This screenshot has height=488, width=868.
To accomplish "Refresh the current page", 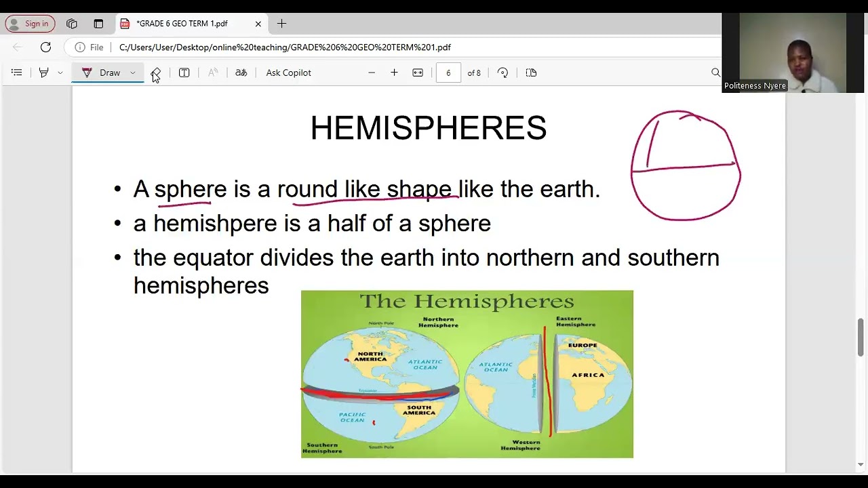I will tap(45, 47).
